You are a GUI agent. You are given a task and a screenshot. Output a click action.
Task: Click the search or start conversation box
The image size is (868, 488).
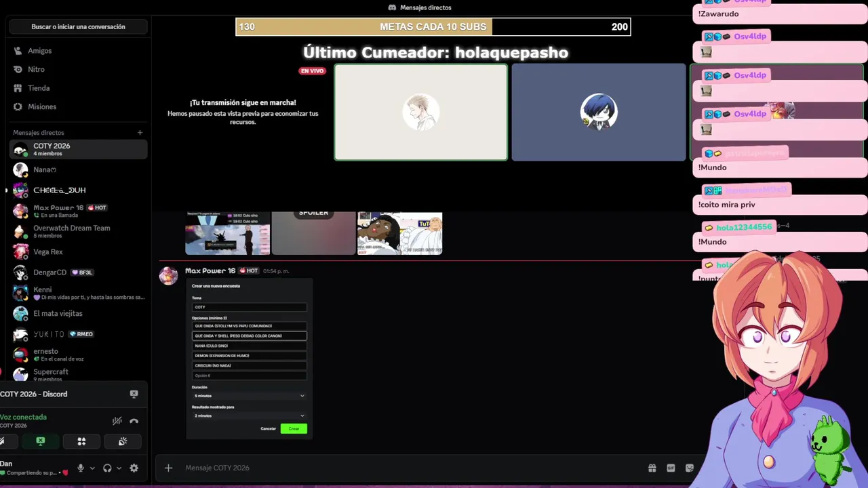click(78, 26)
